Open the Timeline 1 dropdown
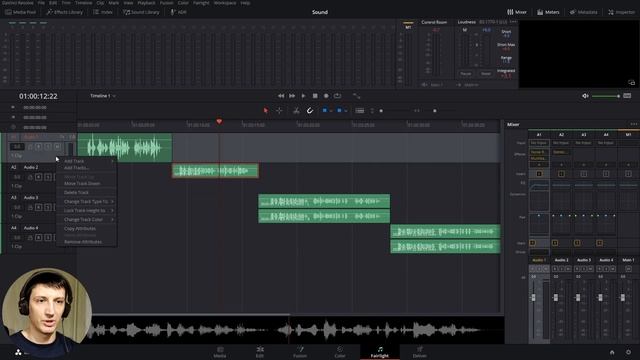This screenshot has height=360, width=640. pos(103,96)
